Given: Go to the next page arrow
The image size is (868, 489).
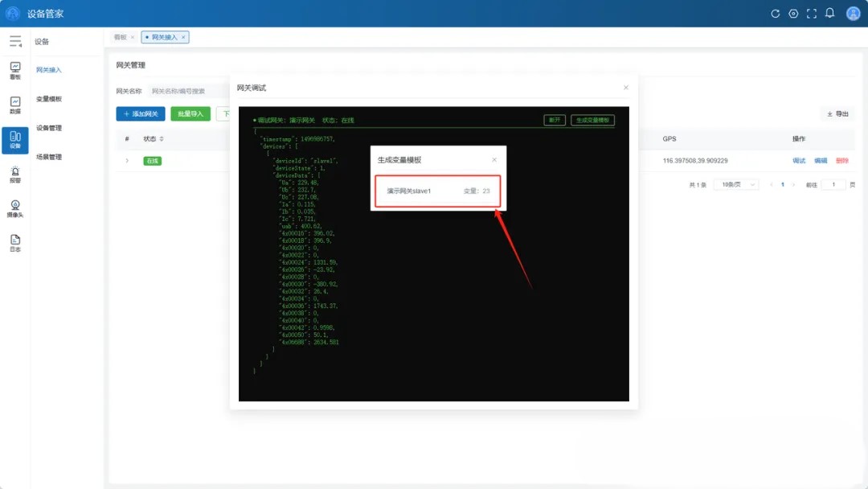Looking at the screenshot, I should pyautogui.click(x=793, y=184).
